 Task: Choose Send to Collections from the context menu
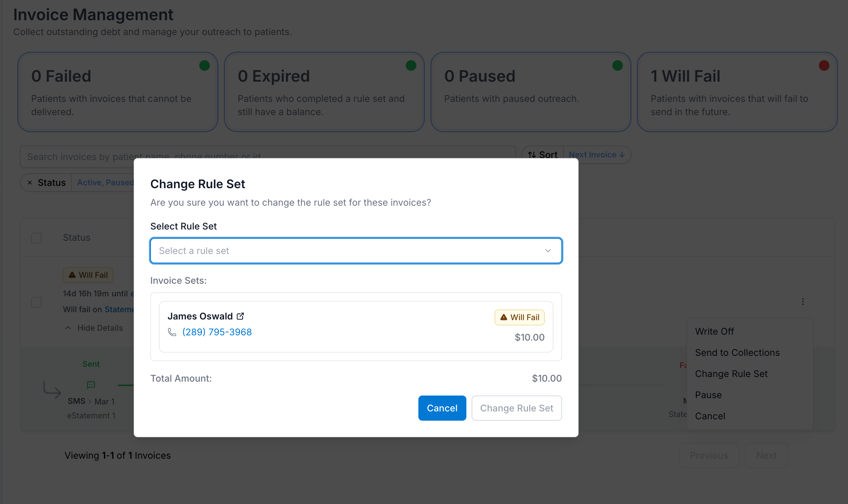737,353
